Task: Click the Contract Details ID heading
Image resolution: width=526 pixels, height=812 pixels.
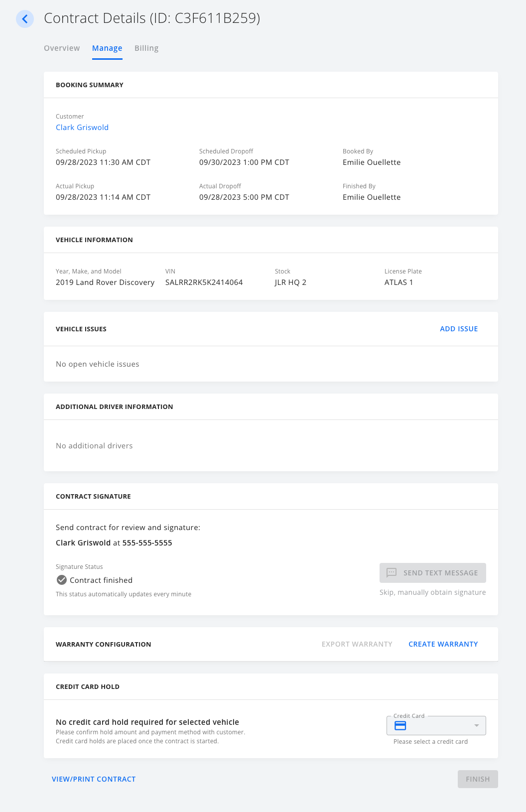Action: (152, 18)
